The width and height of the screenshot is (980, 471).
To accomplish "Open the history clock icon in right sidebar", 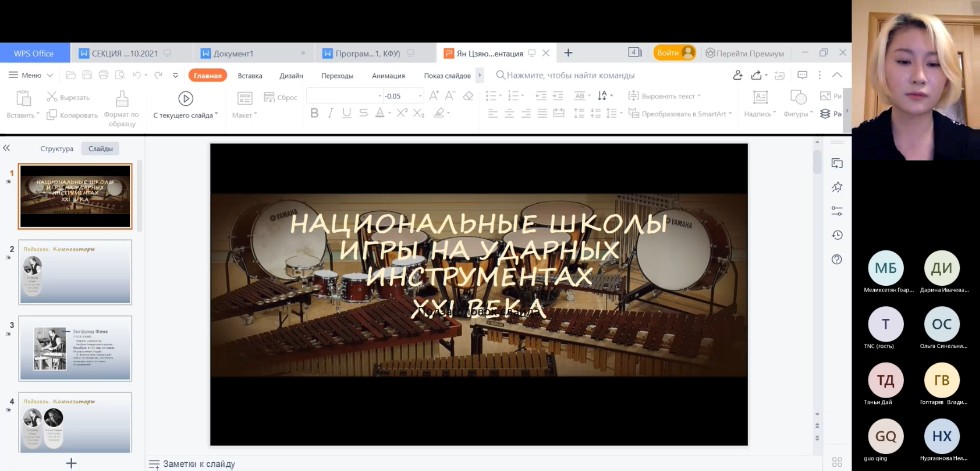I will pyautogui.click(x=837, y=235).
